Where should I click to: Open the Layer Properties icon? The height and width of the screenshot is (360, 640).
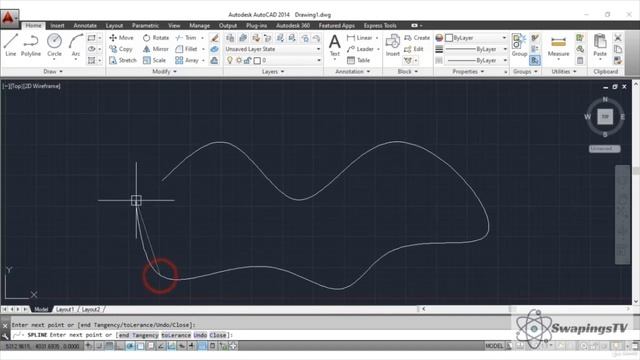tap(230, 38)
